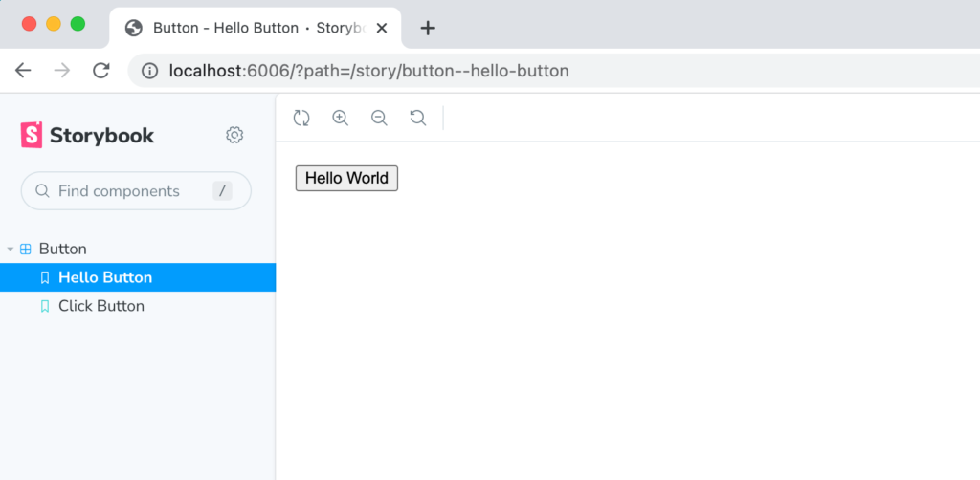Select the Button component grid icon
The height and width of the screenshot is (480, 980).
26,249
